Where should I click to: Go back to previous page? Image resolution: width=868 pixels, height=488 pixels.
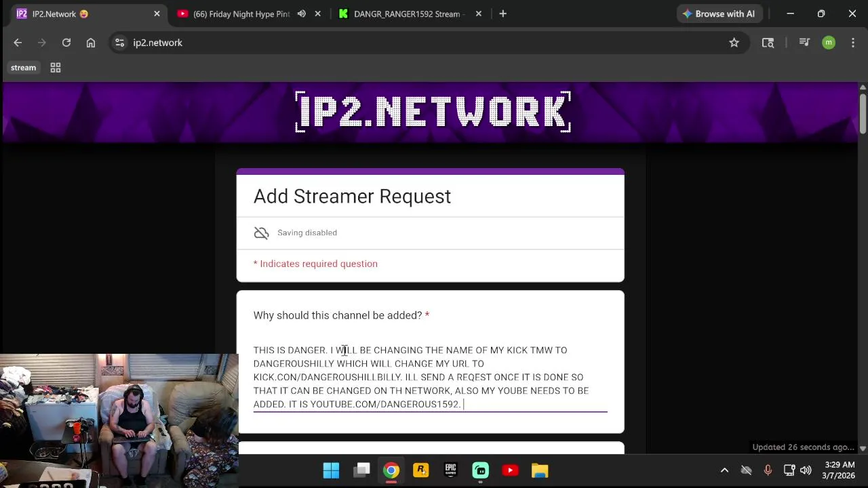(18, 43)
